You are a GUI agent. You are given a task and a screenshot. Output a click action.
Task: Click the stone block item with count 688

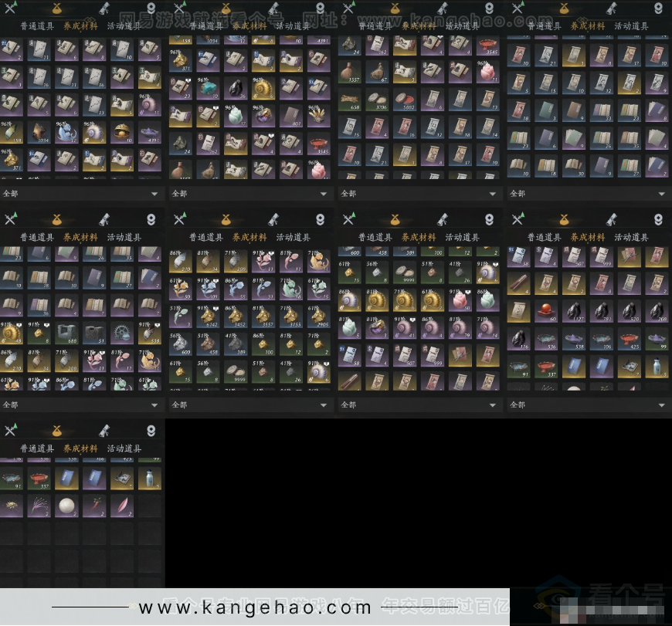click(68, 333)
